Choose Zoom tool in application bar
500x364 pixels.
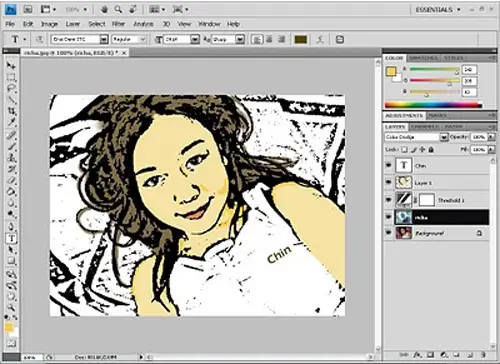pyautogui.click(x=118, y=9)
